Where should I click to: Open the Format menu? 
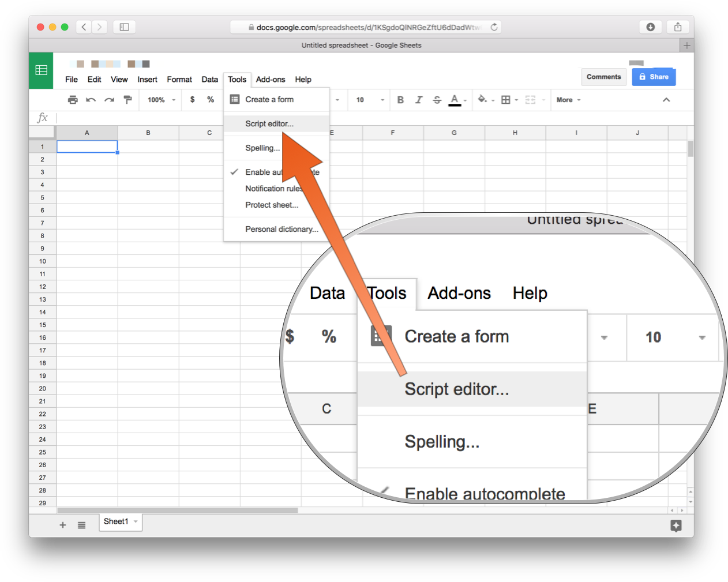click(x=179, y=80)
